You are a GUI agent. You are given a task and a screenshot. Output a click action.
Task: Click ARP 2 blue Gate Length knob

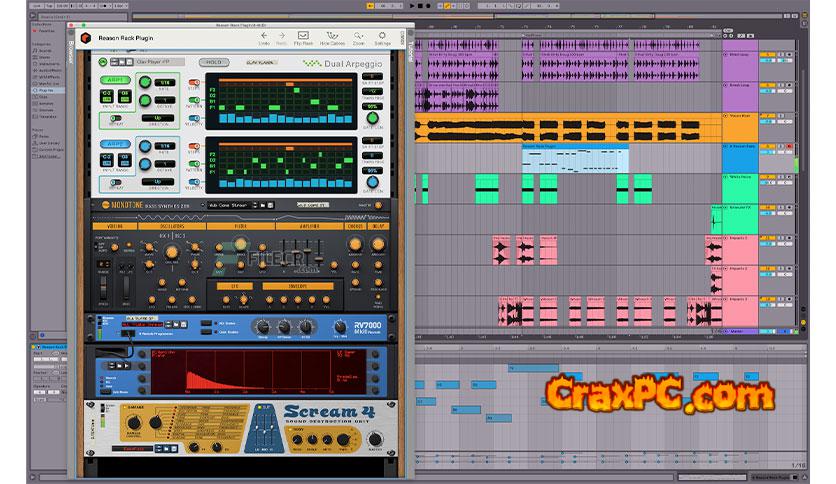(x=373, y=182)
